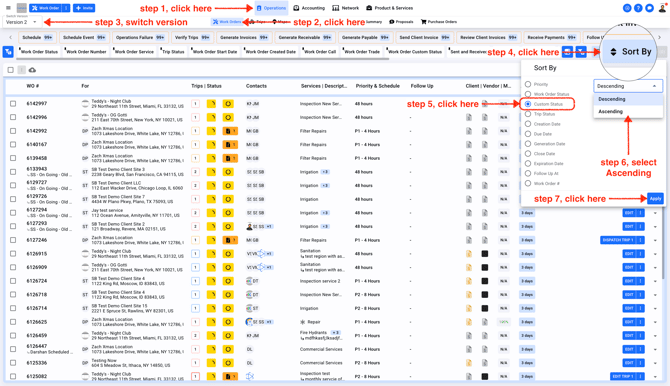Choose Descending from the sort order list
This screenshot has height=386, width=670.
(x=628, y=99)
